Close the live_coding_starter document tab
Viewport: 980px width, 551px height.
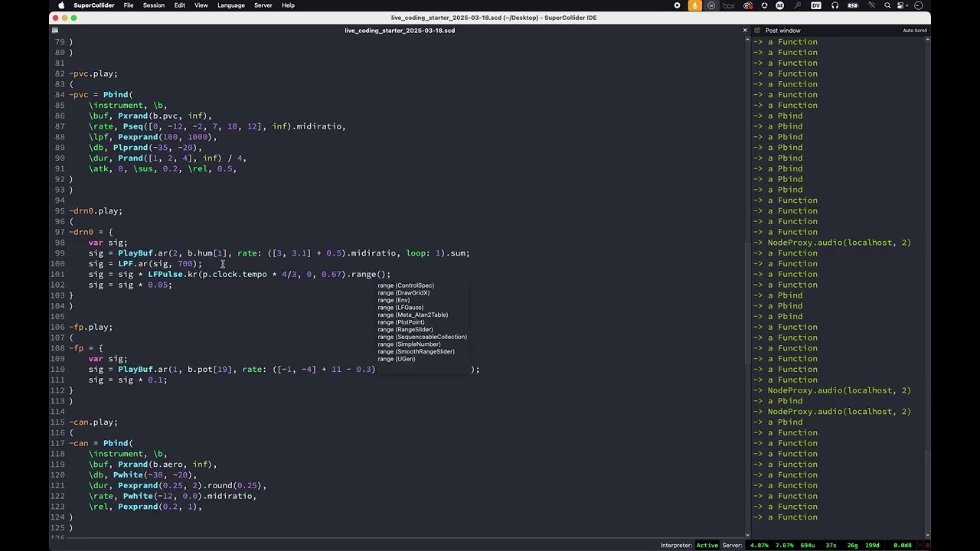(x=745, y=31)
